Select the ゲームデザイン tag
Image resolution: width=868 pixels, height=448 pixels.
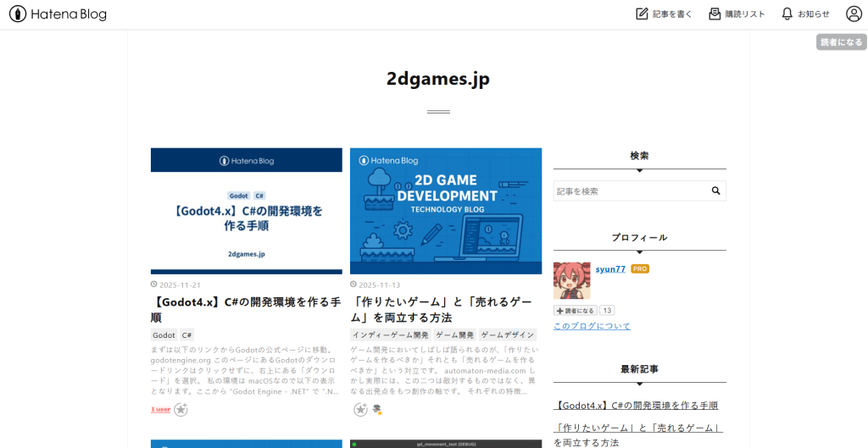coord(508,335)
